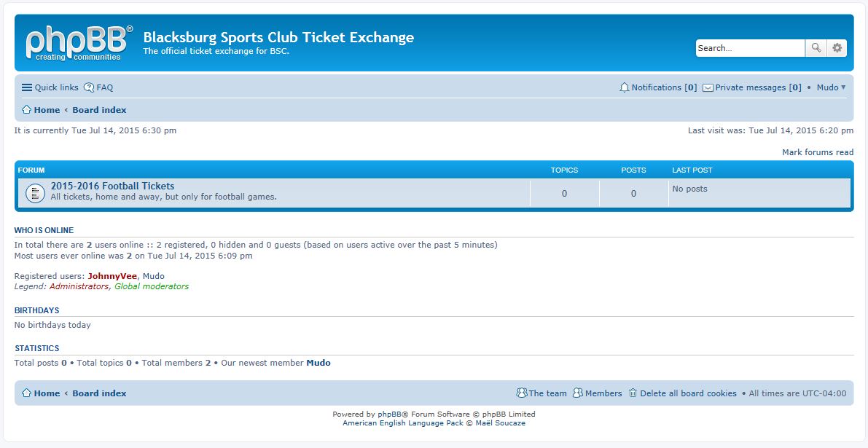This screenshot has width=868, height=448.
Task: Click the phpBB logo
Action: 79,43
